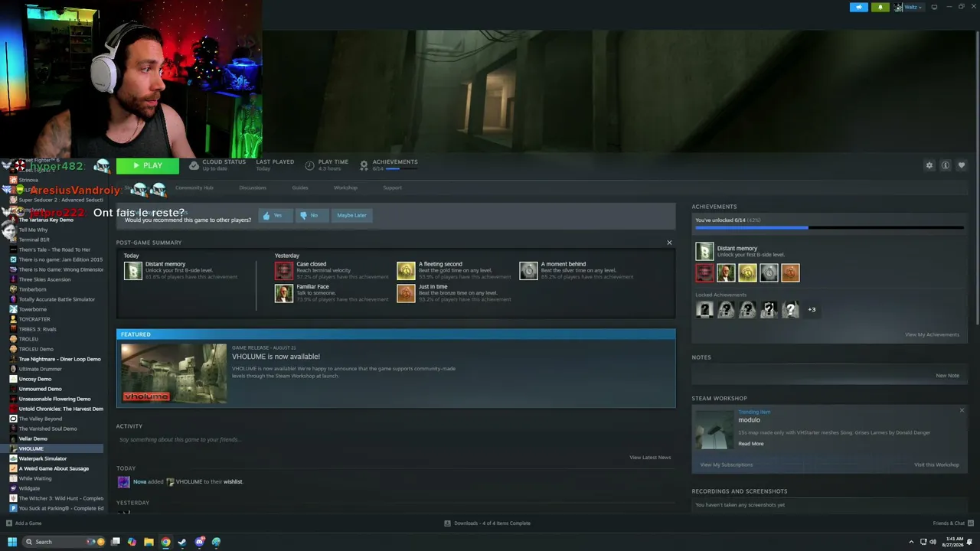
Task: Open the featured VHOLUME news thumbnail
Action: (x=174, y=373)
